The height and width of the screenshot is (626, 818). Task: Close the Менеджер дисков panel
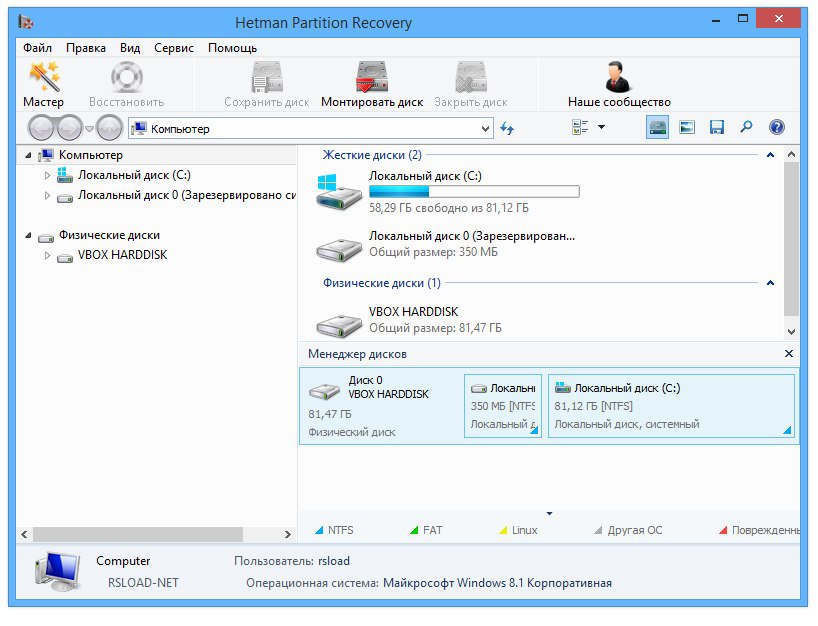(789, 354)
